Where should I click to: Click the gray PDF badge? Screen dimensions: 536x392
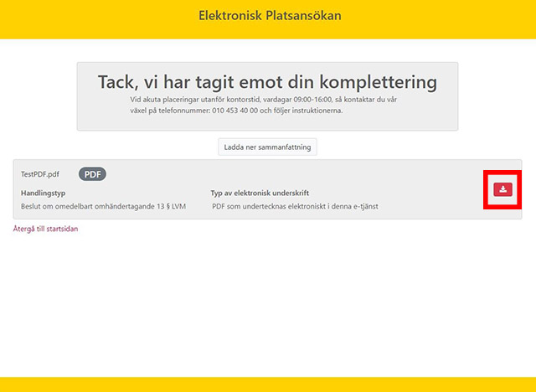(x=92, y=174)
